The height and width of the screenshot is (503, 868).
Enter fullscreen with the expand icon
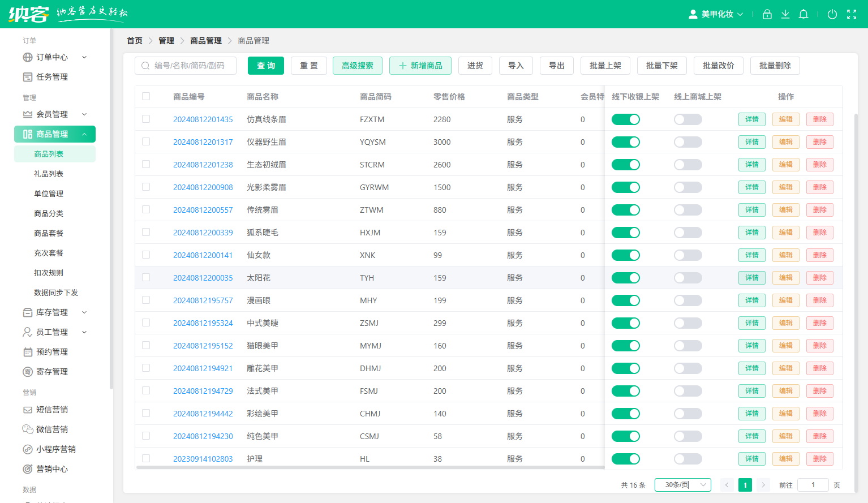click(x=852, y=14)
